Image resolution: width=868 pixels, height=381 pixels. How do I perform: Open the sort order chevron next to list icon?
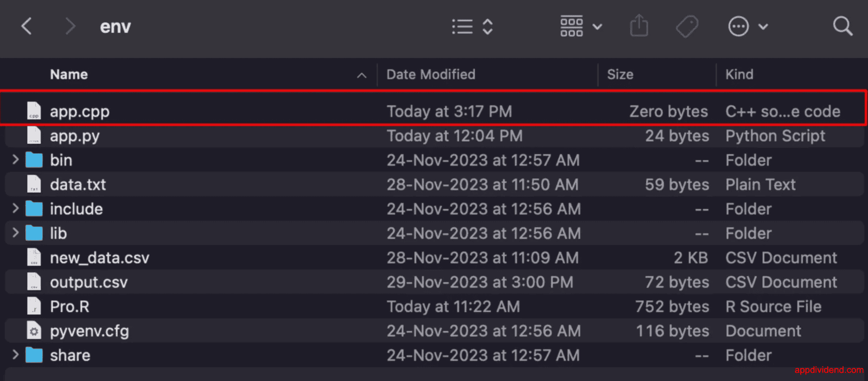pos(487,26)
